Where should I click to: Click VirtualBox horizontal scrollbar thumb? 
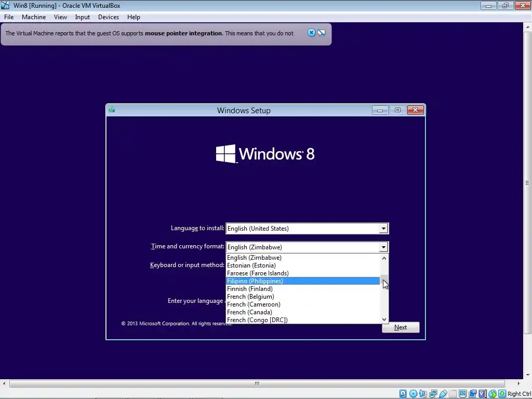coord(257,383)
